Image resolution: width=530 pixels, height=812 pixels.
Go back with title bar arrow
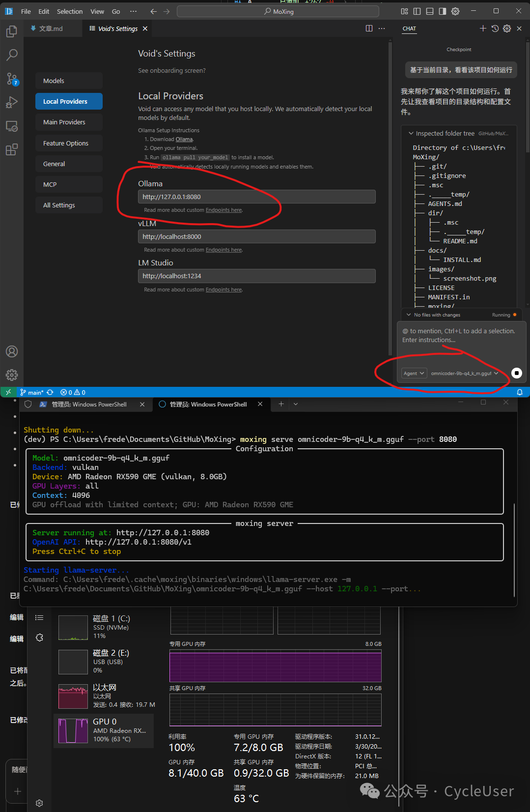tap(153, 11)
